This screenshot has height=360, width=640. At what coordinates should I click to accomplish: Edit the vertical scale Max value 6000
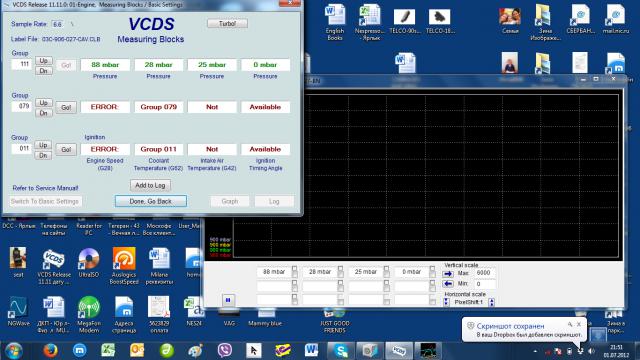485,273
